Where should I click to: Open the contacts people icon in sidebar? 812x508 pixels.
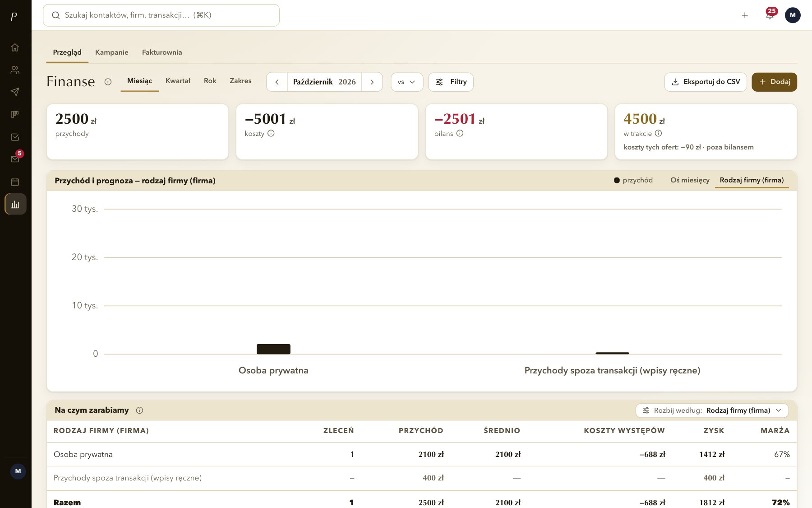coord(15,70)
